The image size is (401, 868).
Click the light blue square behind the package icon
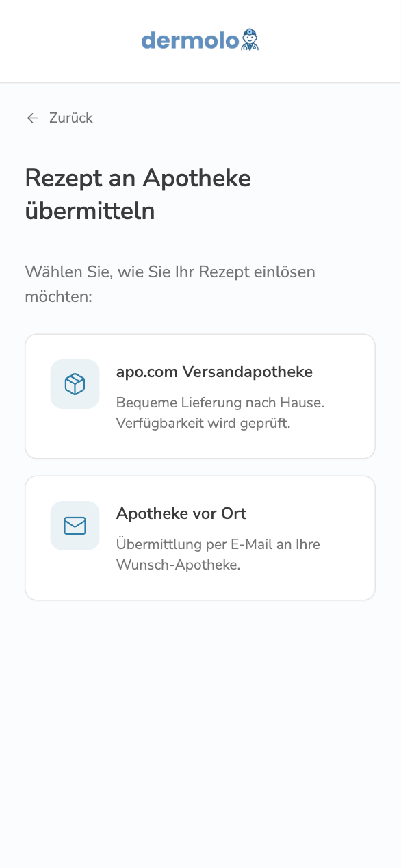coord(74,384)
